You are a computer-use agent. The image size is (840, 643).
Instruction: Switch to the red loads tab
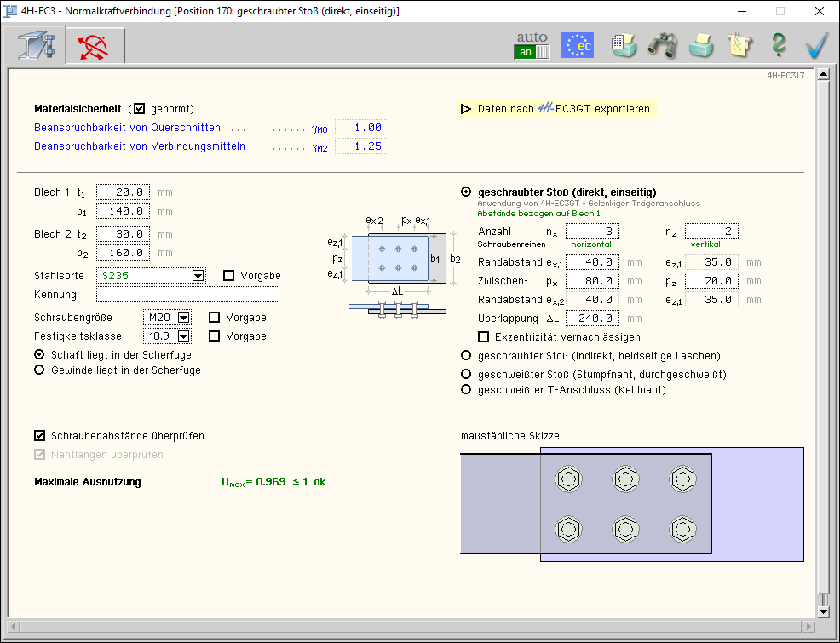[94, 46]
